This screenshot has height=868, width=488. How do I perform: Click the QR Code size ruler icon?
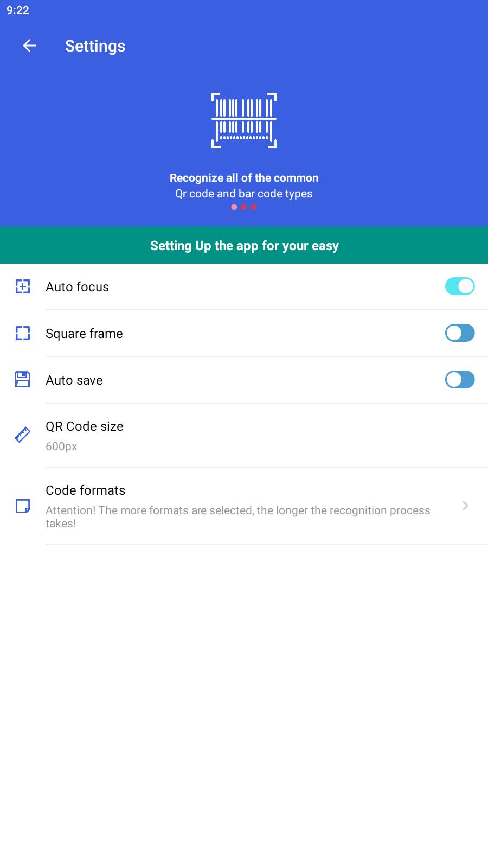point(23,435)
